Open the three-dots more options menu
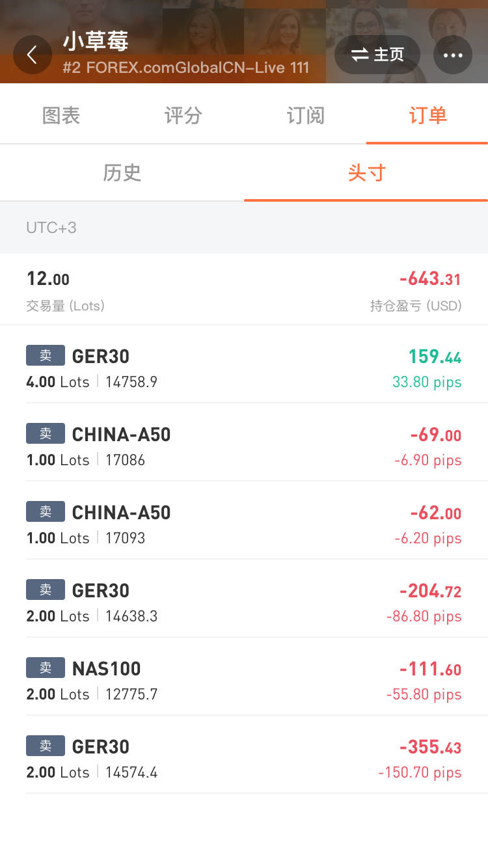The width and height of the screenshot is (488, 868). click(452, 55)
